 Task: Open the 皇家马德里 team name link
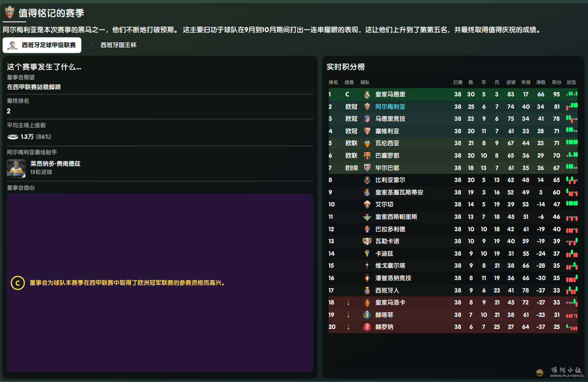[390, 94]
